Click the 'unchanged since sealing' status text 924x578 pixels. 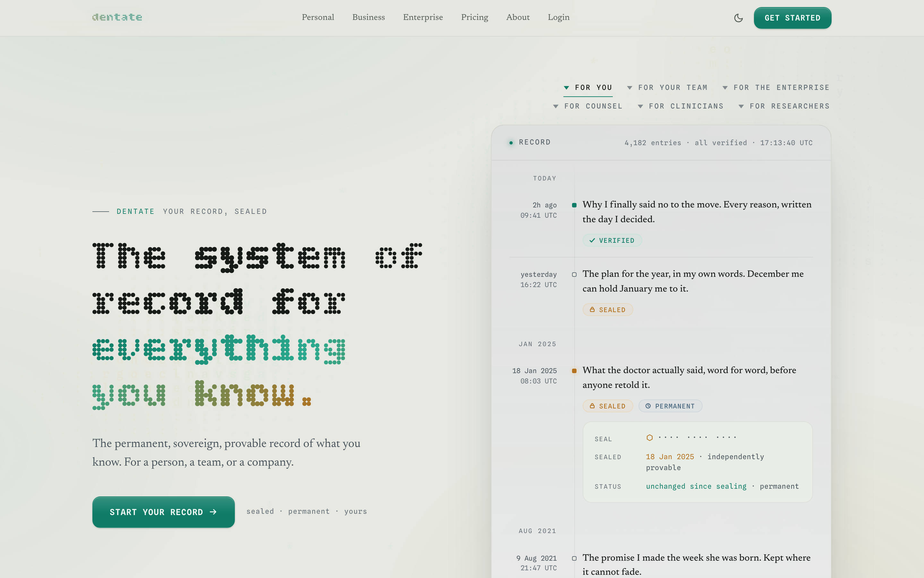coord(696,486)
